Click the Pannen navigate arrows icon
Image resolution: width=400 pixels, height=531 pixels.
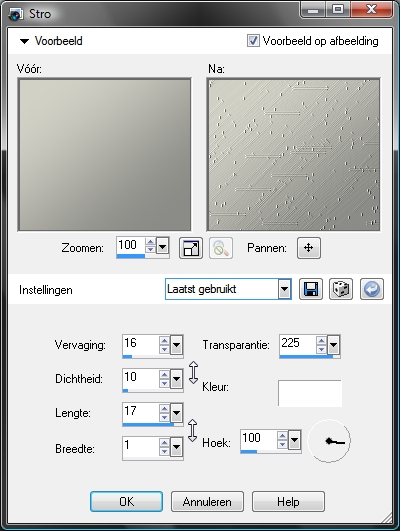[309, 248]
